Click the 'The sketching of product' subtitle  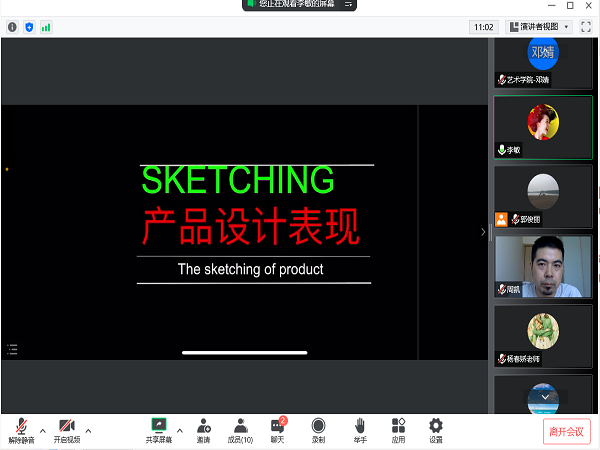tap(251, 269)
